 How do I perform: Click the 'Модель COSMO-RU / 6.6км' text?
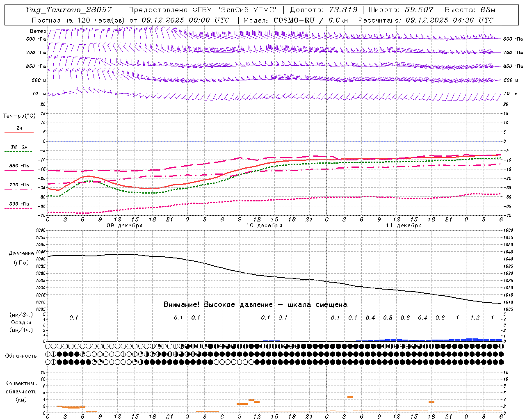point(296,20)
